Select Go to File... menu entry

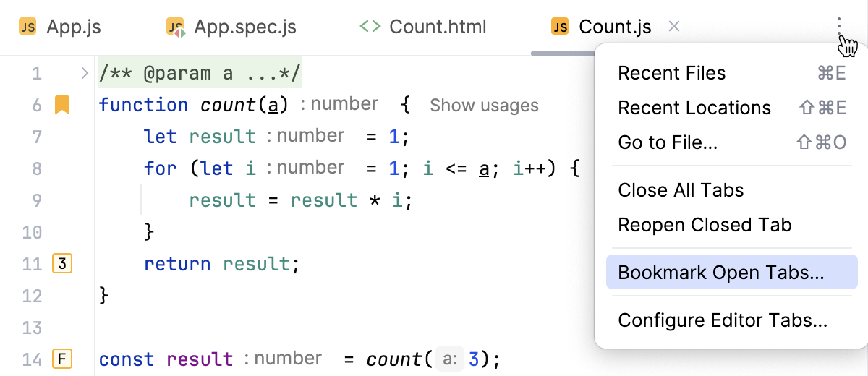[x=668, y=142]
